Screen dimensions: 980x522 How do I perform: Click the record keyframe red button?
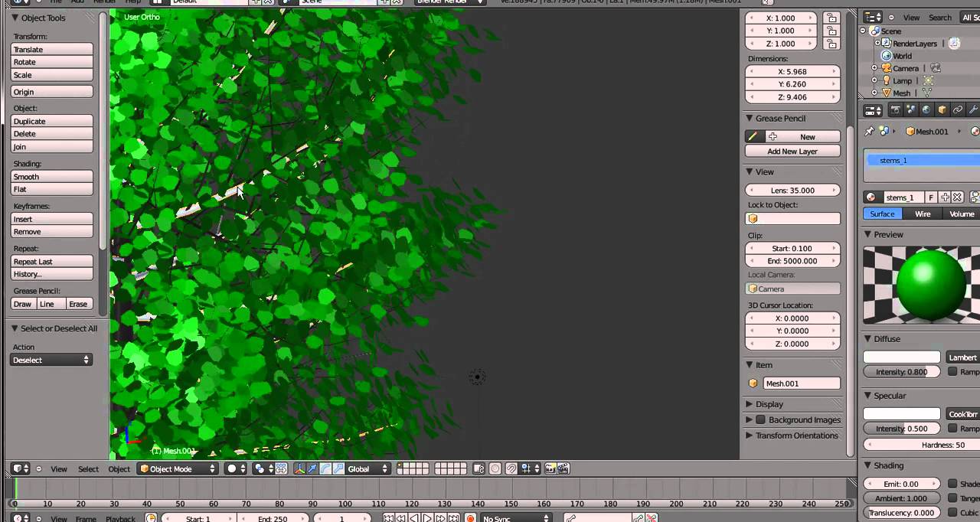click(x=470, y=518)
